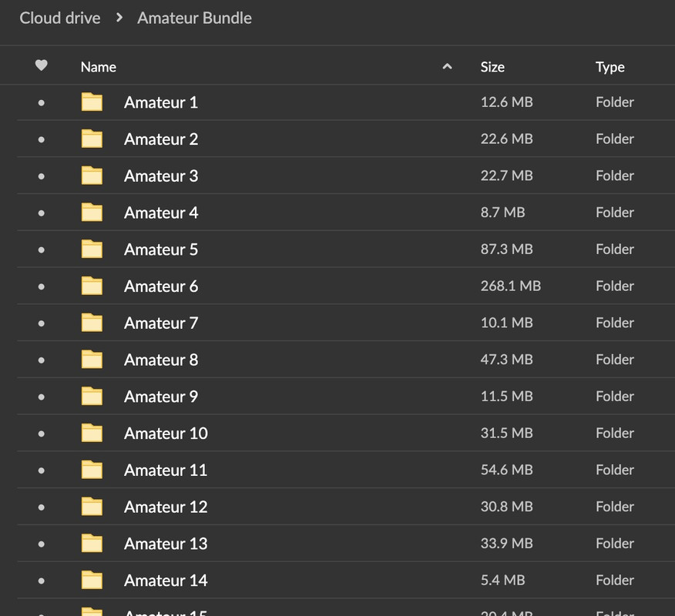675x616 pixels.
Task: Open the Amateur 11 folder icon
Action: pos(92,470)
